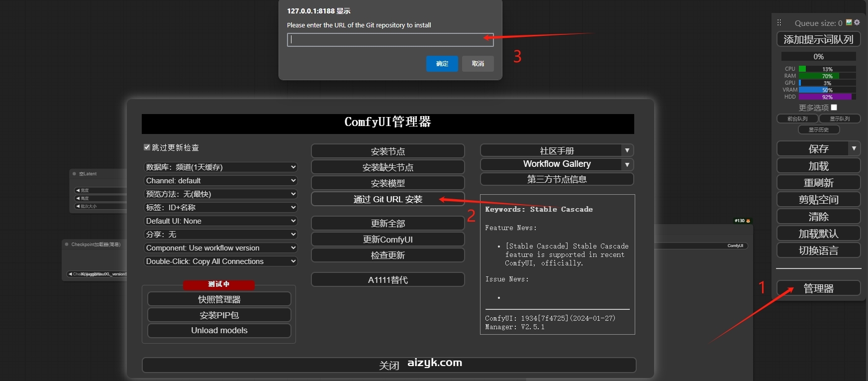The width and height of the screenshot is (868, 381).
Task: Click 显示历史 button
Action: coord(819,129)
